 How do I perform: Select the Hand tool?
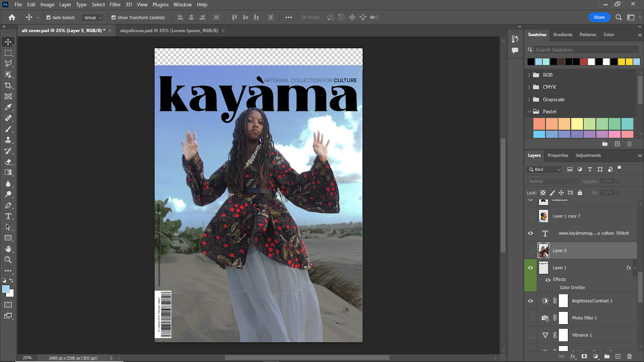click(8, 249)
